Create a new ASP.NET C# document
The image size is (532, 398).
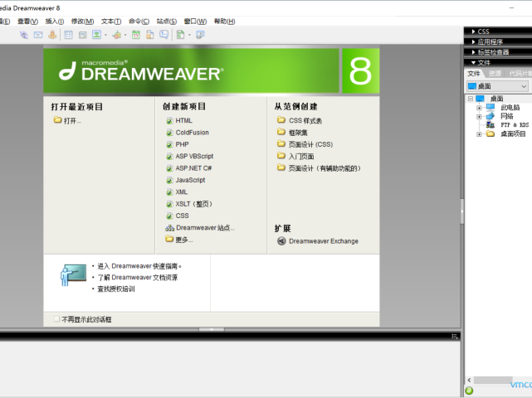click(x=193, y=168)
